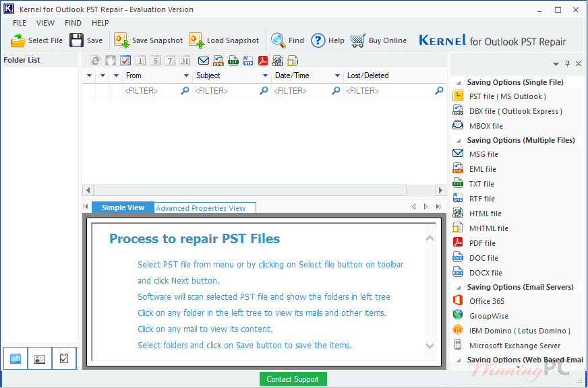Click Load Snapshot in the toolbar
Viewport: 588px width, 388px height.
224,40
